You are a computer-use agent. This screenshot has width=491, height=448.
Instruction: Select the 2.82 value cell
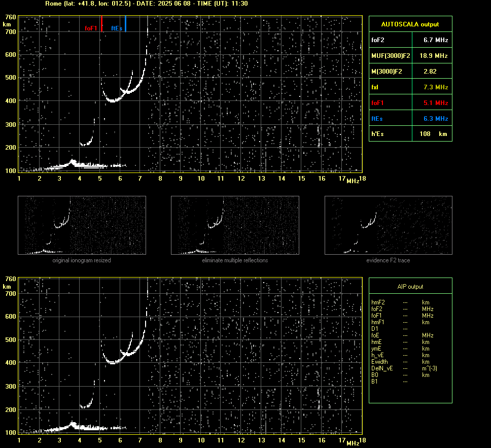[x=430, y=72]
